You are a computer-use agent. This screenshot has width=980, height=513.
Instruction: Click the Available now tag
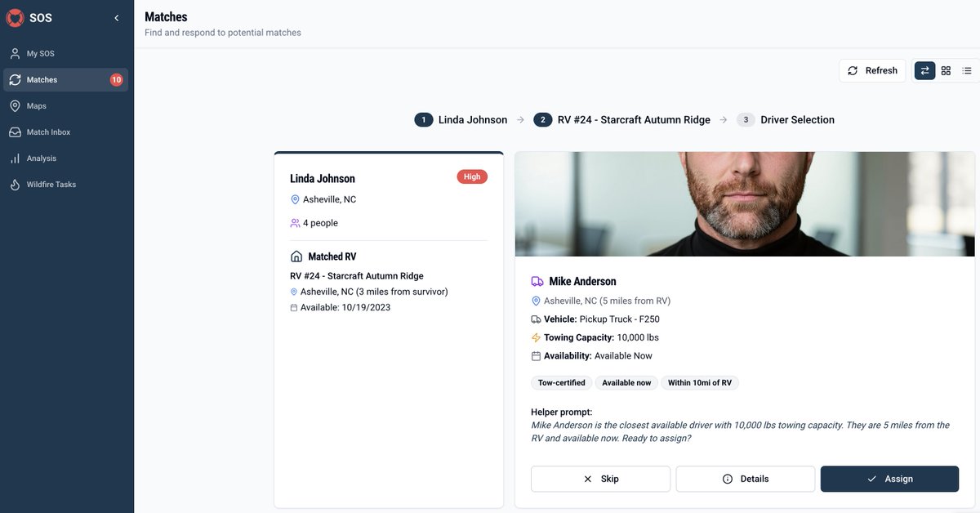pos(626,383)
